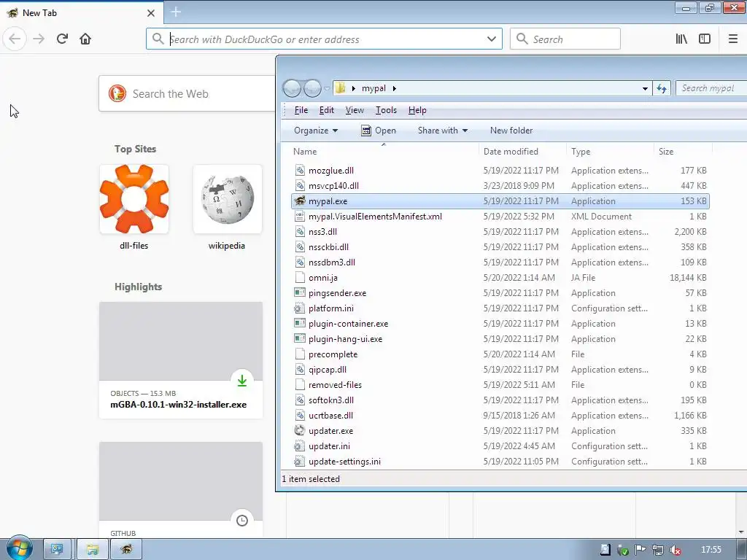
Task: Open the View menu in Explorer
Action: [355, 110]
